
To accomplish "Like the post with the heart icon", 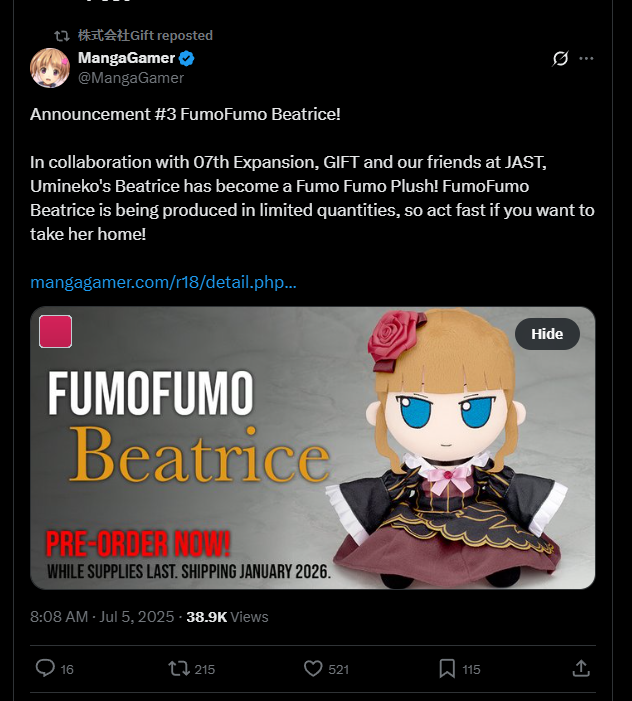I will pyautogui.click(x=313, y=668).
